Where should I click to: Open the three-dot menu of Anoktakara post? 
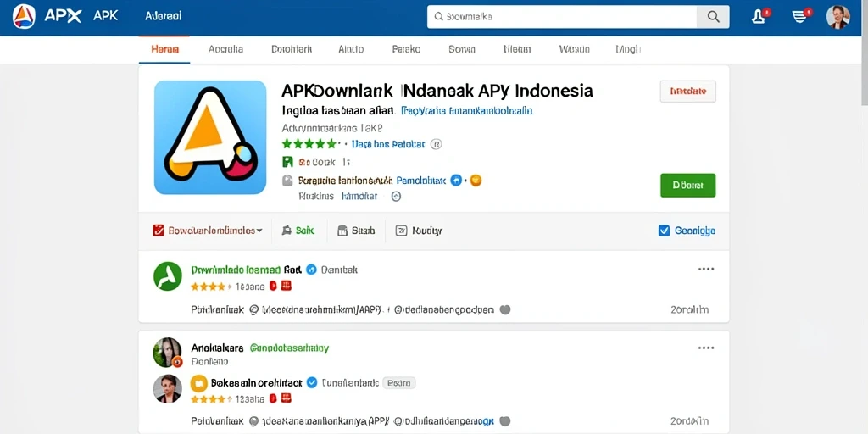click(706, 348)
